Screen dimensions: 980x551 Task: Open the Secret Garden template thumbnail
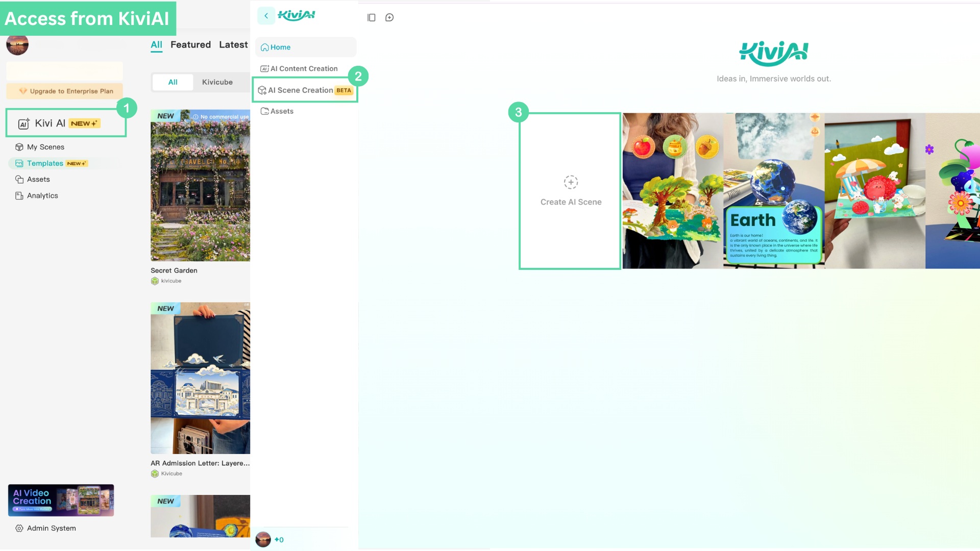(200, 185)
